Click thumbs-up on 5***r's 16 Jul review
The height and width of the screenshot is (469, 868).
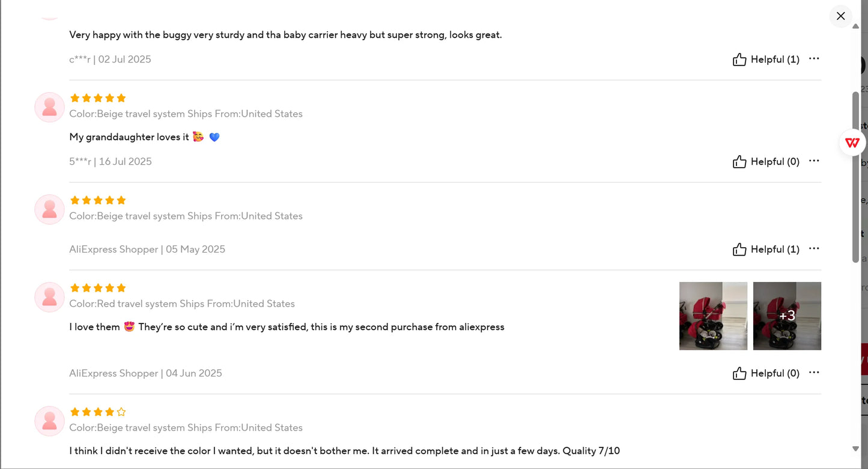[x=739, y=162]
